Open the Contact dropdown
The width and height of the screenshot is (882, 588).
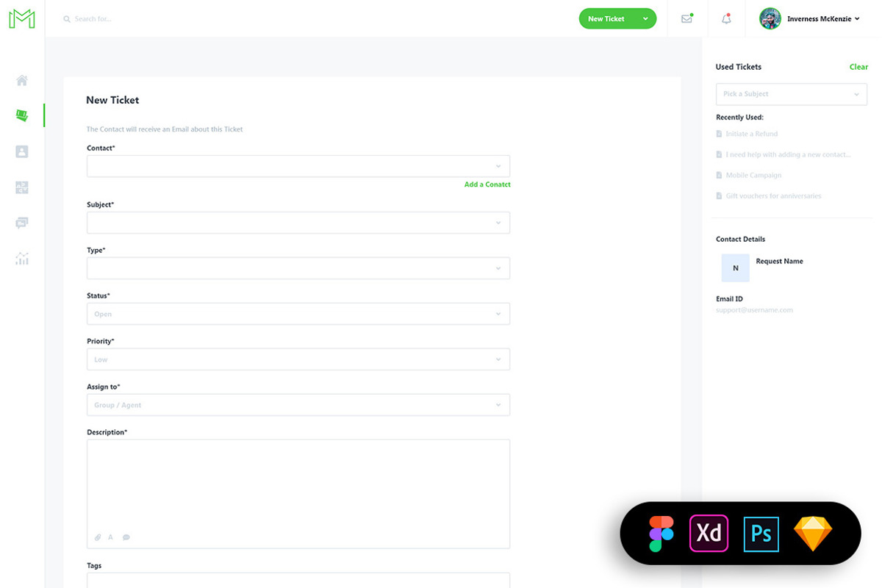(298, 166)
